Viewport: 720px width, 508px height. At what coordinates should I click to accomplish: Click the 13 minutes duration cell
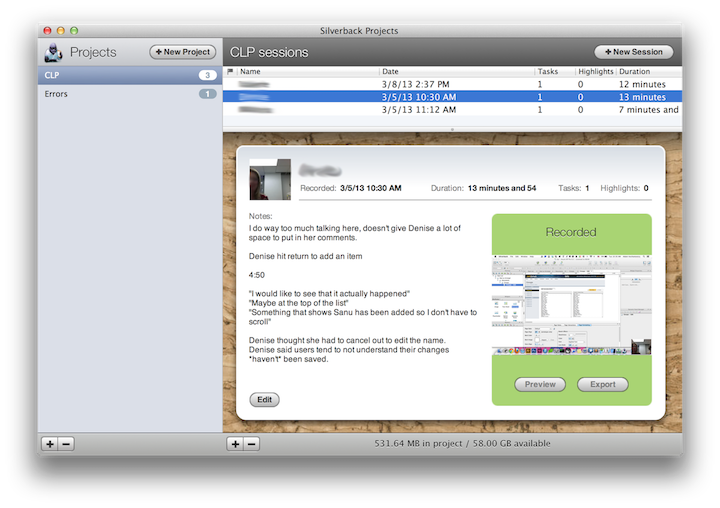(642, 97)
